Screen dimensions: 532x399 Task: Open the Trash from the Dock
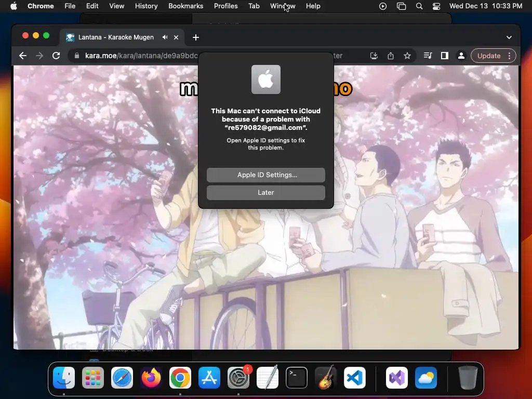468,378
